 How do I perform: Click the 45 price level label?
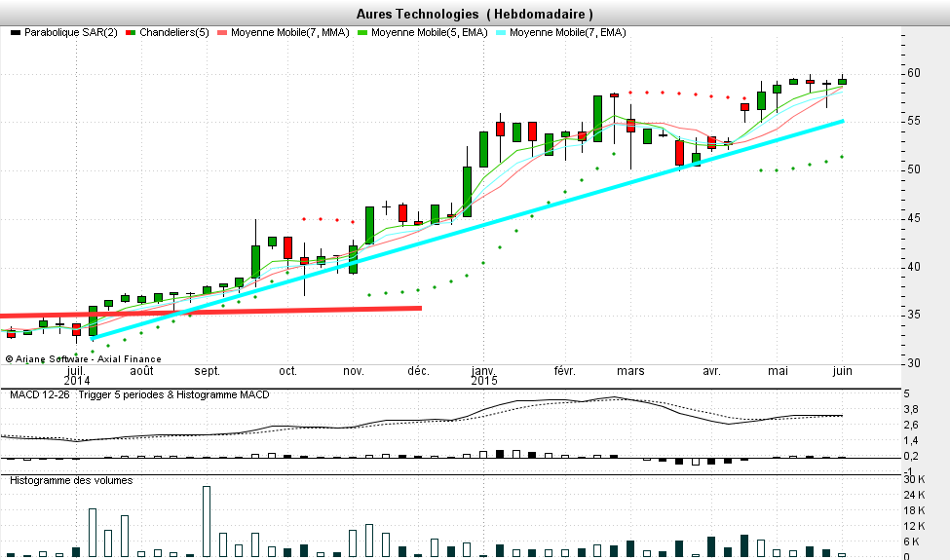(x=914, y=218)
